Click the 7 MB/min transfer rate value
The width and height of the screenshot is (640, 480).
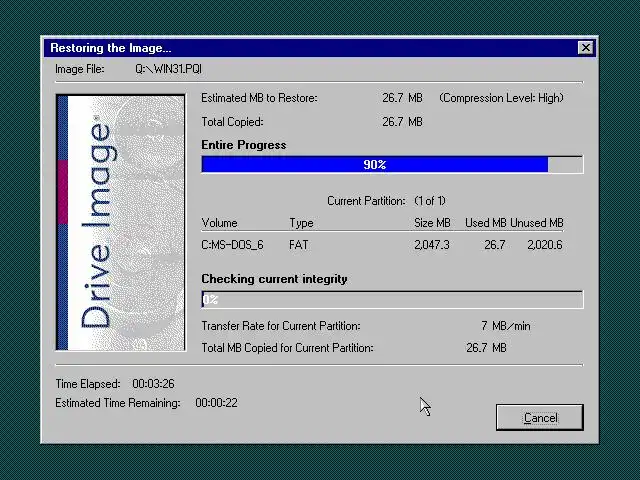(506, 326)
